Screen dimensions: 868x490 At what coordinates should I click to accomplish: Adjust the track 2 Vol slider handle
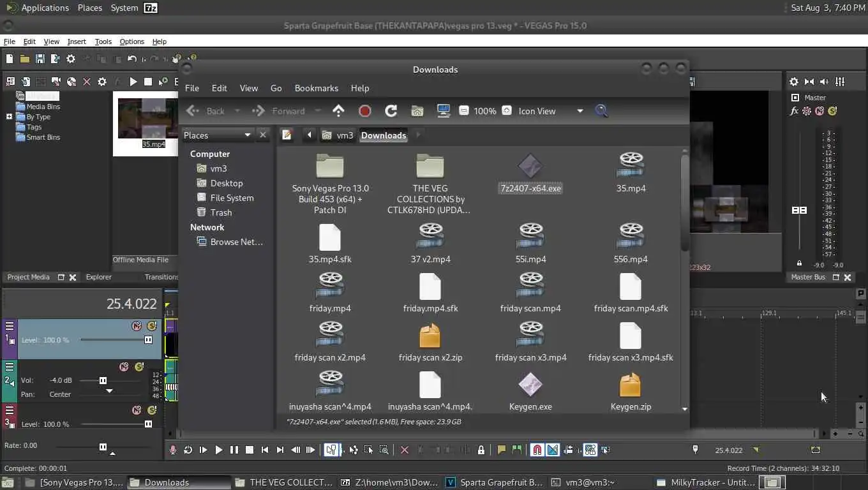pos(103,380)
